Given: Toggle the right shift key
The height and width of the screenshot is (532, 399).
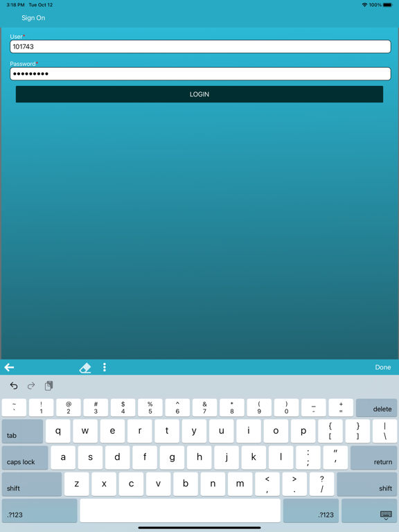Looking at the screenshot, I should pos(366,484).
